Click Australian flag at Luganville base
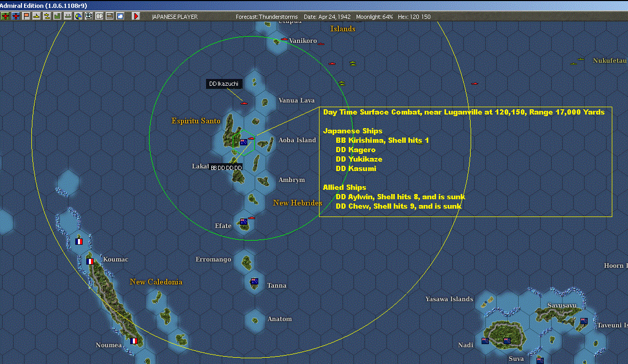This screenshot has height=364, width=628. (x=243, y=142)
